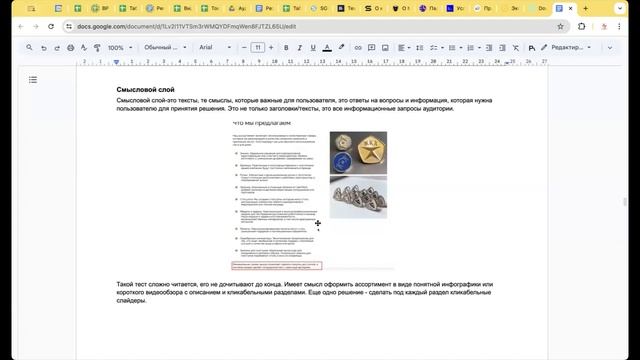Open the text color picker
Viewport: 640px width, 360px height.
(x=327, y=48)
